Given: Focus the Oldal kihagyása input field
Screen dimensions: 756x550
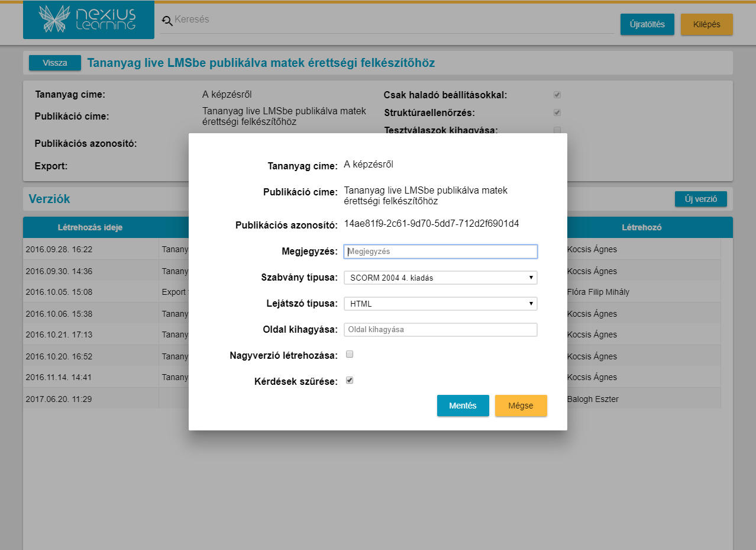Looking at the screenshot, I should tap(440, 330).
